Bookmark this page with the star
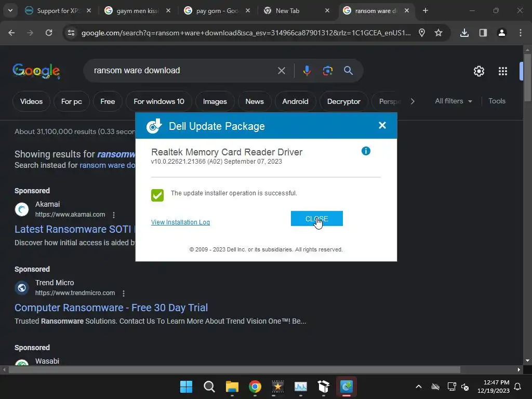The height and width of the screenshot is (399, 532). point(438,33)
